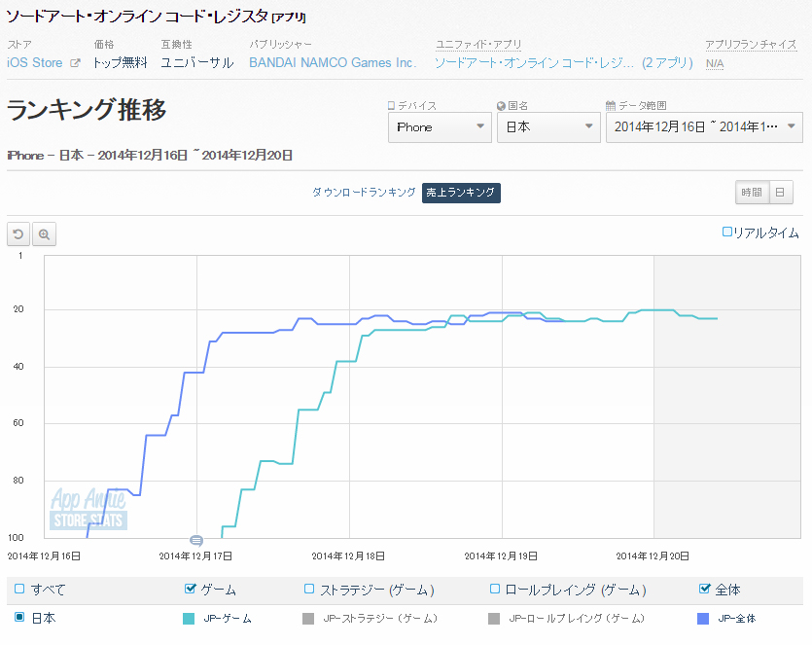The width and height of the screenshot is (812, 645).
Task: Click the アプリフランチャイズ column label
Action: click(751, 45)
